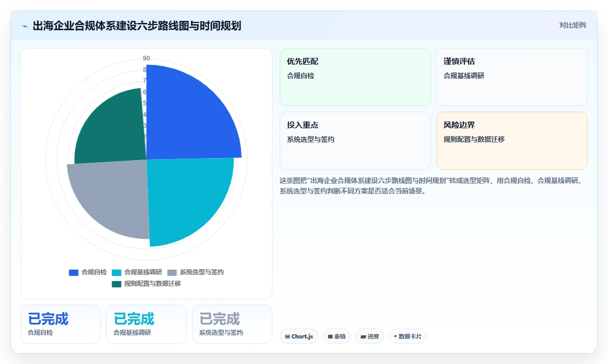Click the lightning icon beside the title

click(25, 27)
